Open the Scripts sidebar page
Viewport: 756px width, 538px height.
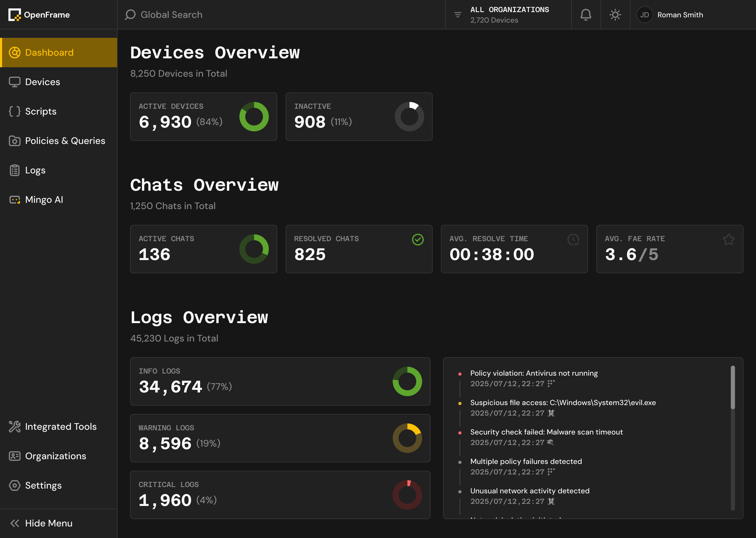40,111
